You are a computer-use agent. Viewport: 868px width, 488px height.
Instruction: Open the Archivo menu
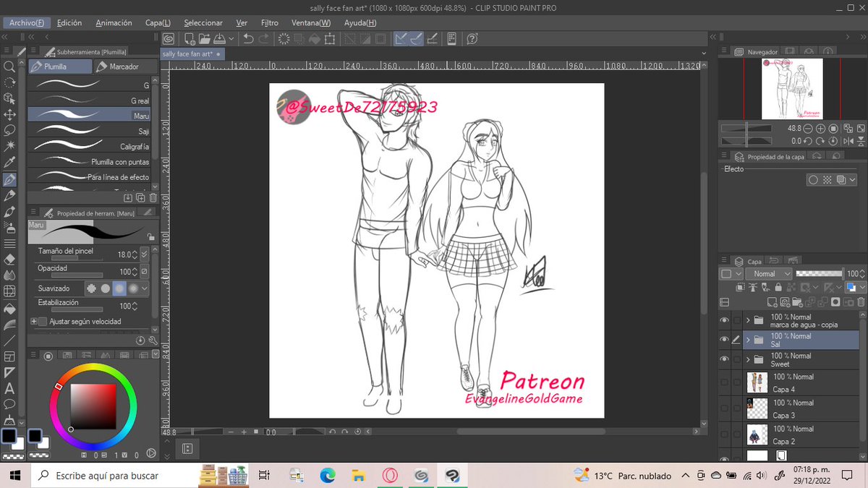(x=26, y=22)
